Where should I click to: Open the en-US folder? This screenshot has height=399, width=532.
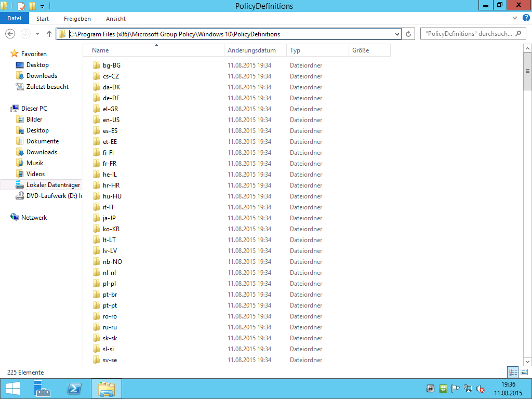click(111, 120)
